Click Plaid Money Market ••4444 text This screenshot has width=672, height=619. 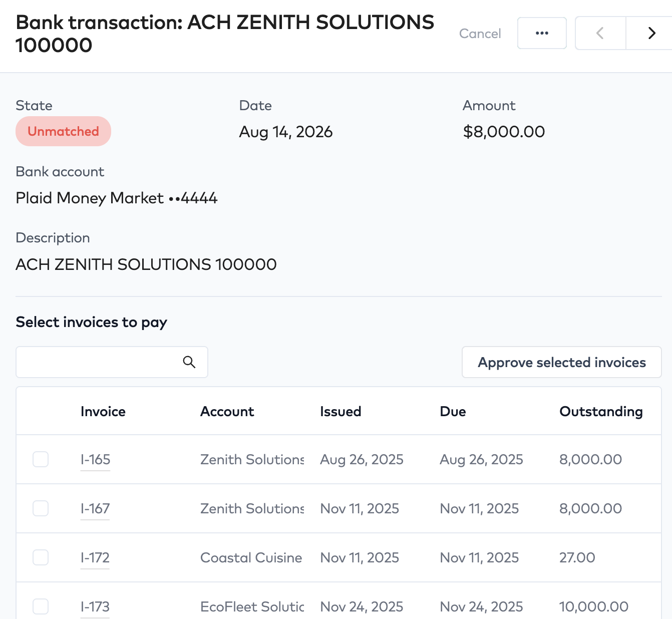[x=117, y=198]
